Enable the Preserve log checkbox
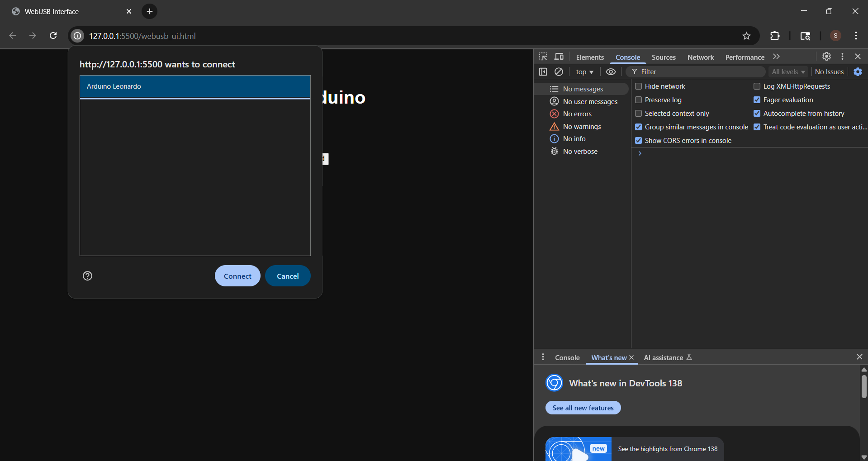Screen dimensions: 868x461 [x=639, y=100]
